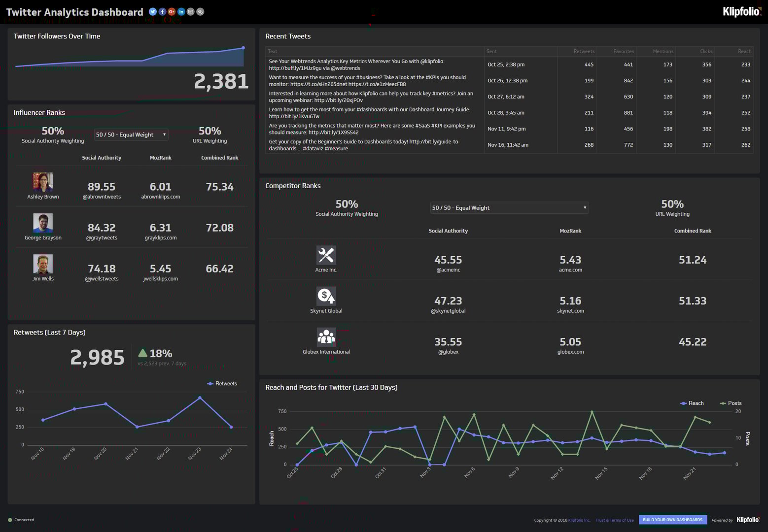Toggle the Reach series legend
Screen dimensions: 768x532
692,403
